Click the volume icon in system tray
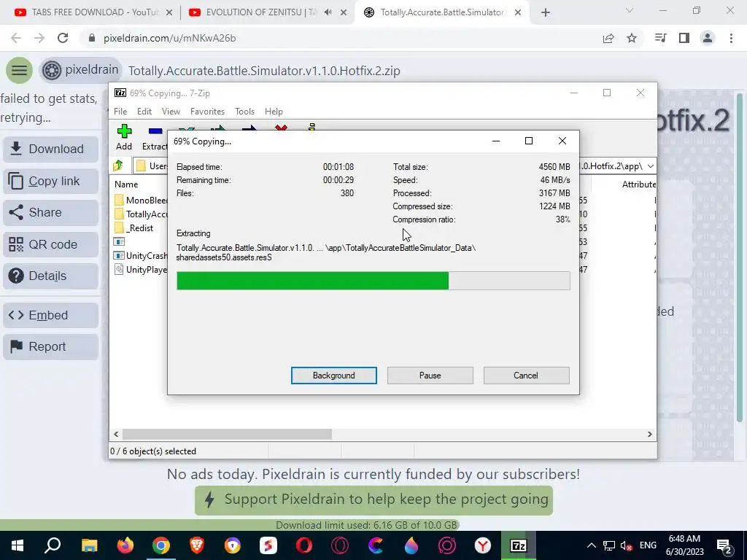The image size is (747, 560). pos(627,545)
